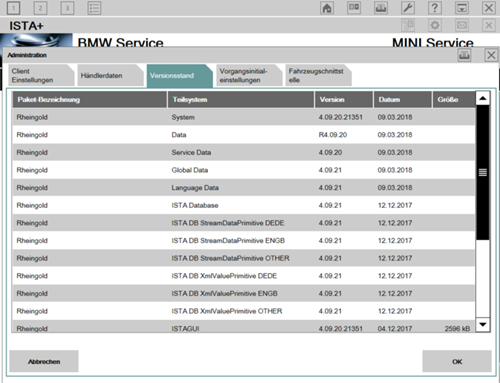Print the Administration dialog contents
The image size is (500, 383).
(464, 55)
